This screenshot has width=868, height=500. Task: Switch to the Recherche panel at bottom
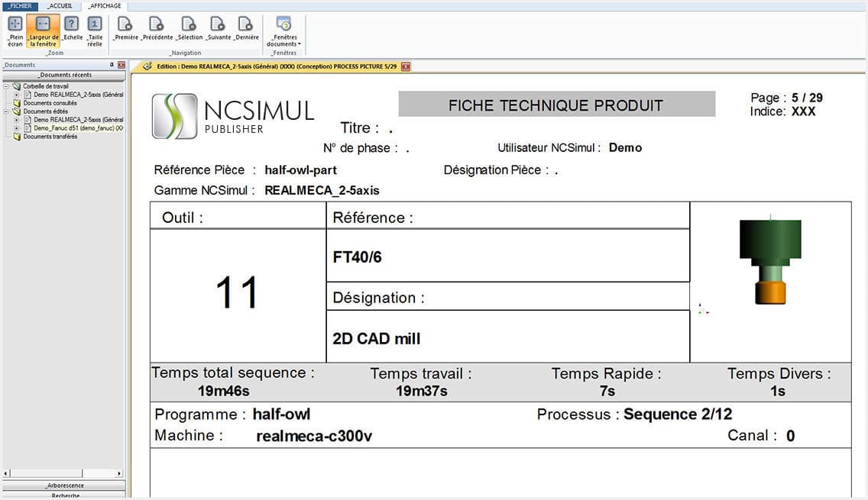(x=65, y=495)
